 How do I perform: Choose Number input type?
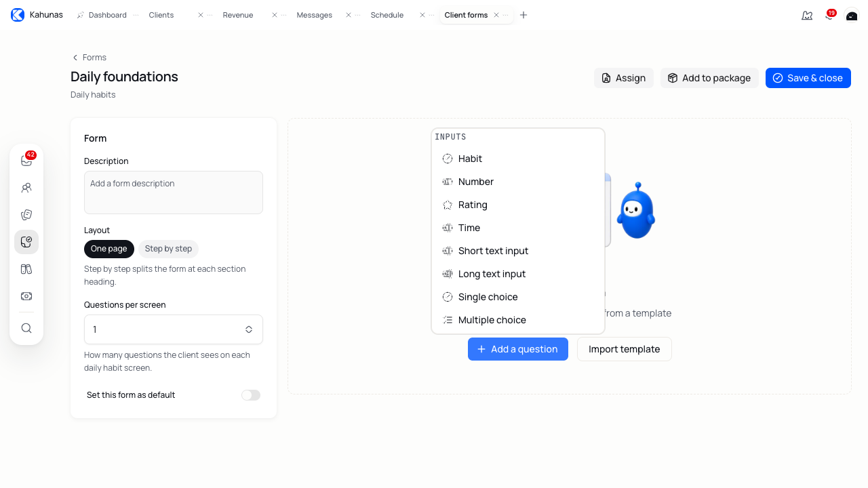point(518,182)
